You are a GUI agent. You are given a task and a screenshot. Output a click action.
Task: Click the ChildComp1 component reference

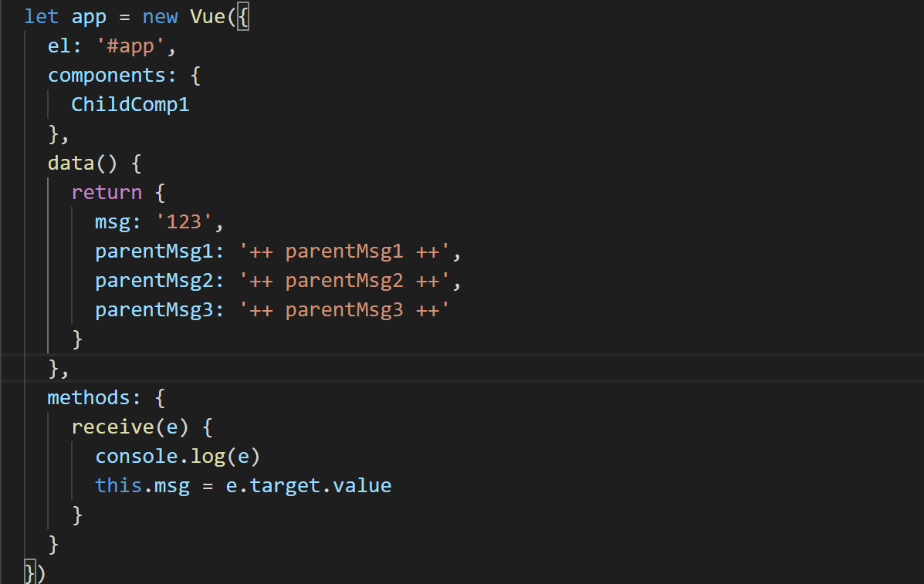pyautogui.click(x=130, y=104)
